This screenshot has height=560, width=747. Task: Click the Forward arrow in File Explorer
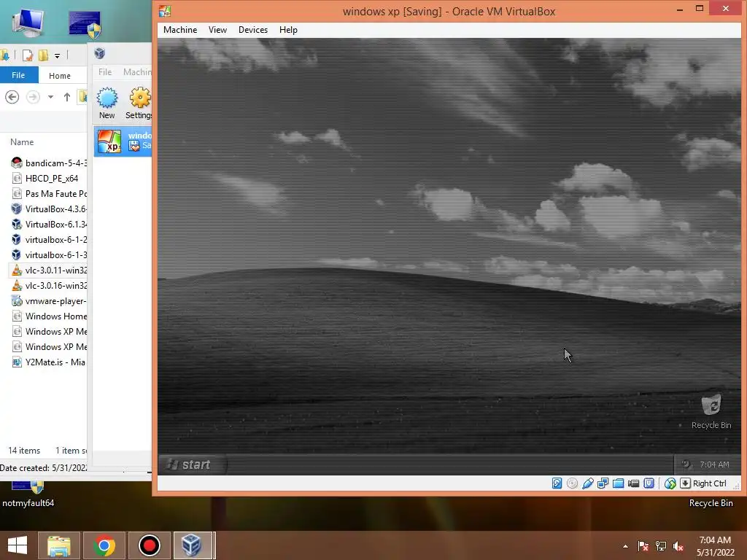pyautogui.click(x=33, y=97)
